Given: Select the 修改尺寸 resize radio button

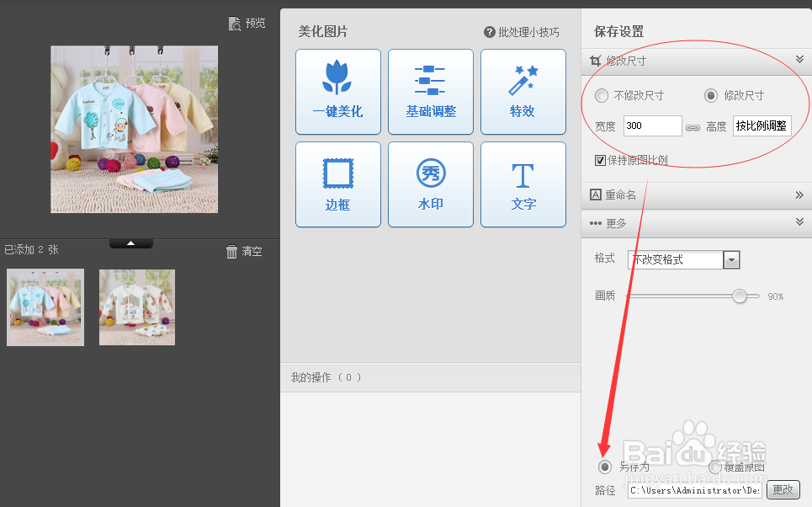Looking at the screenshot, I should point(711,95).
